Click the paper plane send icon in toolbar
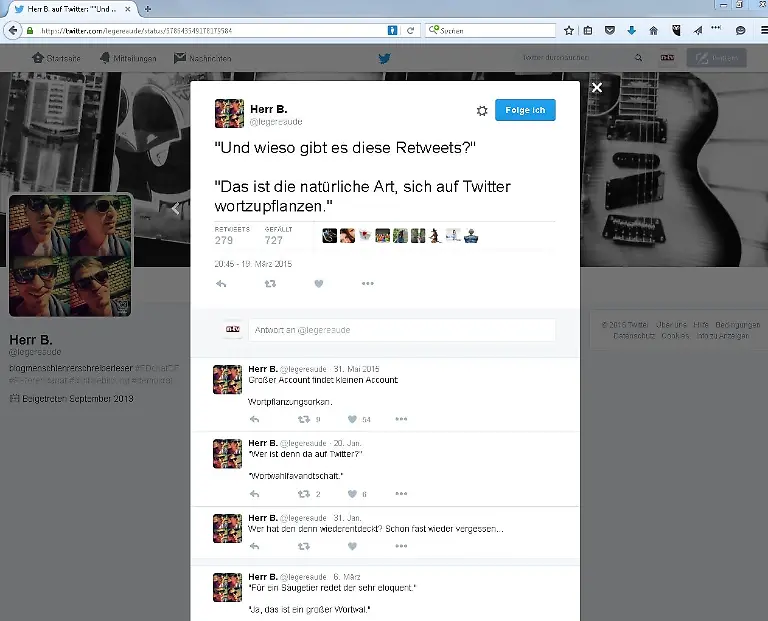 [698, 30]
